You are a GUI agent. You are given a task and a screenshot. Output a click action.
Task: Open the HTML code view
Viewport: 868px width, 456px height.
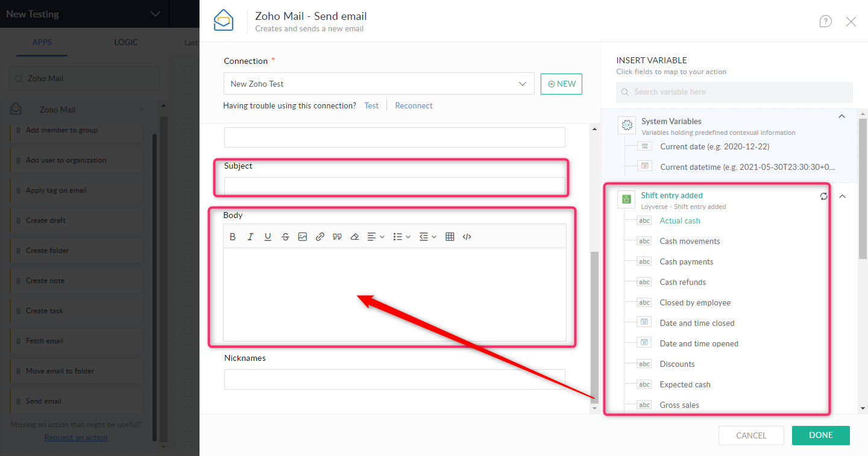coord(467,236)
